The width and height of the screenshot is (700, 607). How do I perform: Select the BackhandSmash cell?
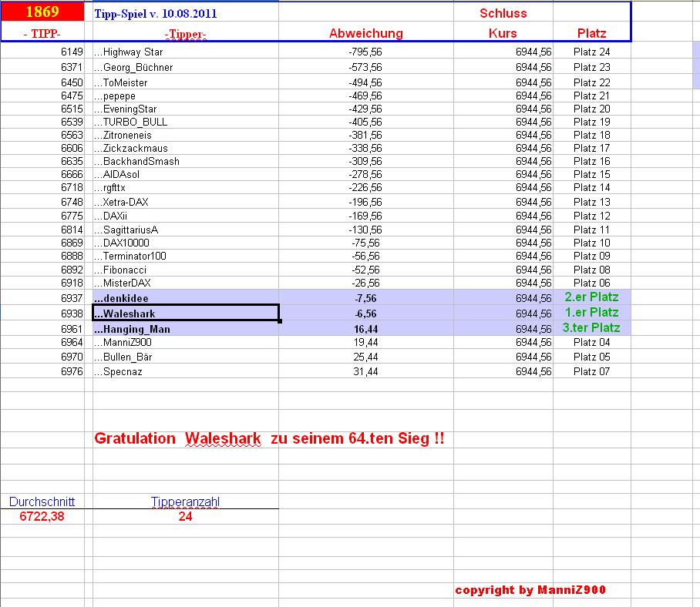click(185, 161)
